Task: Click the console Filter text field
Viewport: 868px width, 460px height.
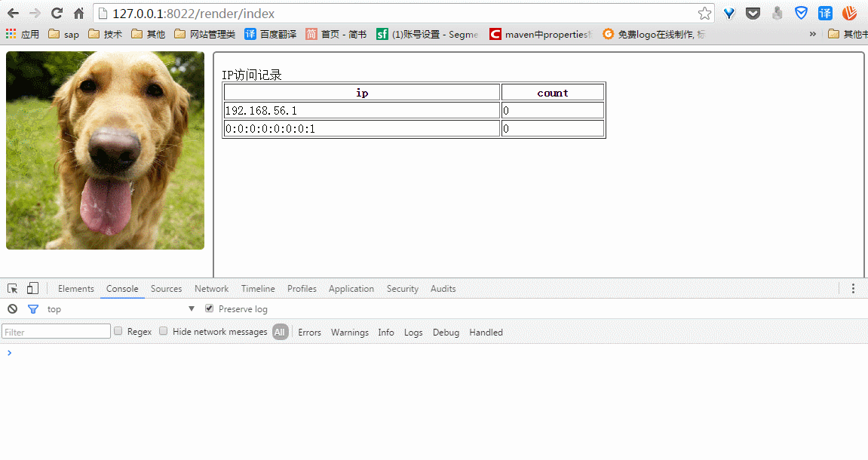Action: 56,332
